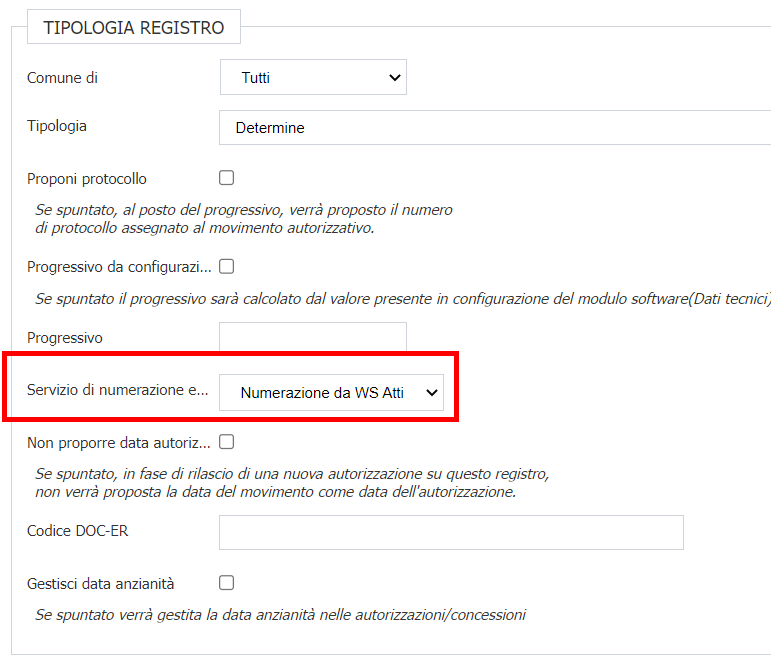Tick the 'Progressivo da configurazi...' checkbox
The image size is (771, 662).
(x=227, y=266)
